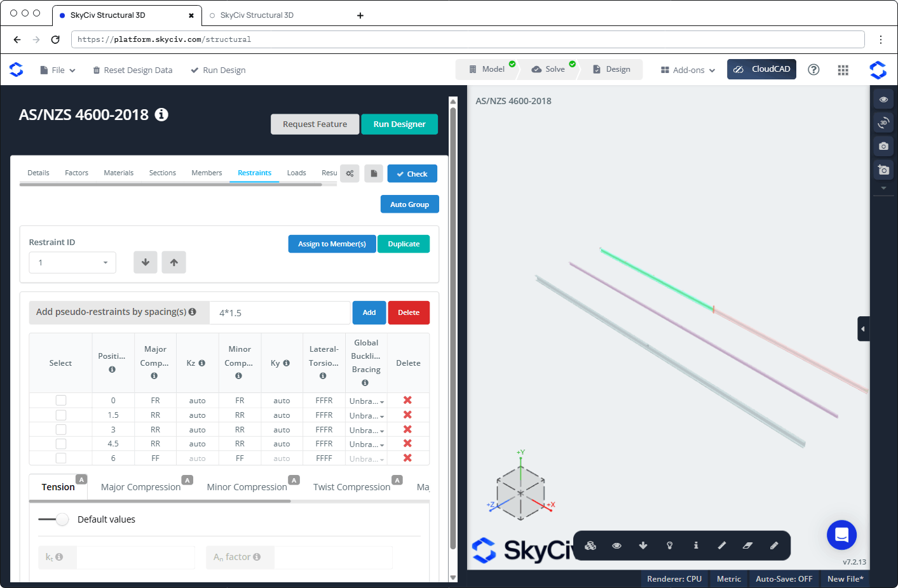Click the Duplicate restraint button
The width and height of the screenshot is (898, 588).
click(404, 244)
